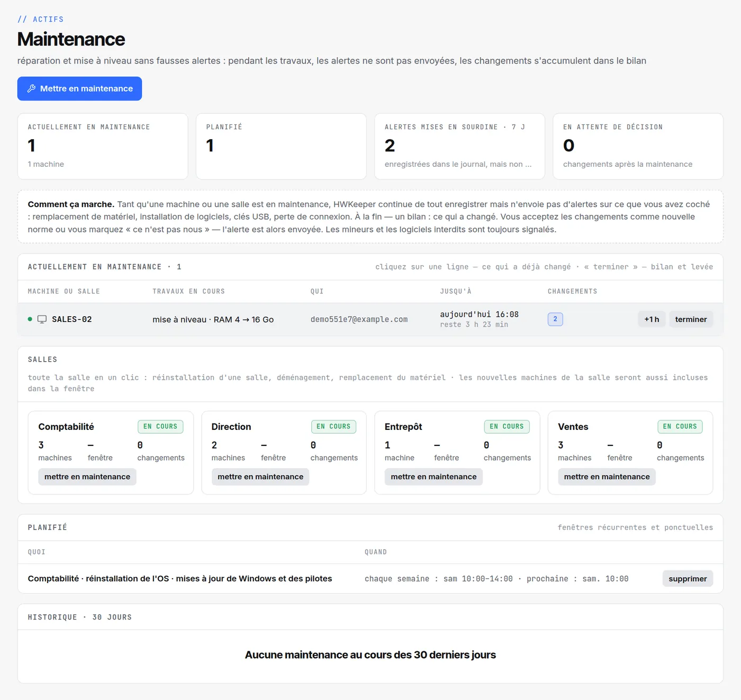Screen dimensions: 741x700
Task: Put Ventes room in maintenance
Action: (x=607, y=477)
